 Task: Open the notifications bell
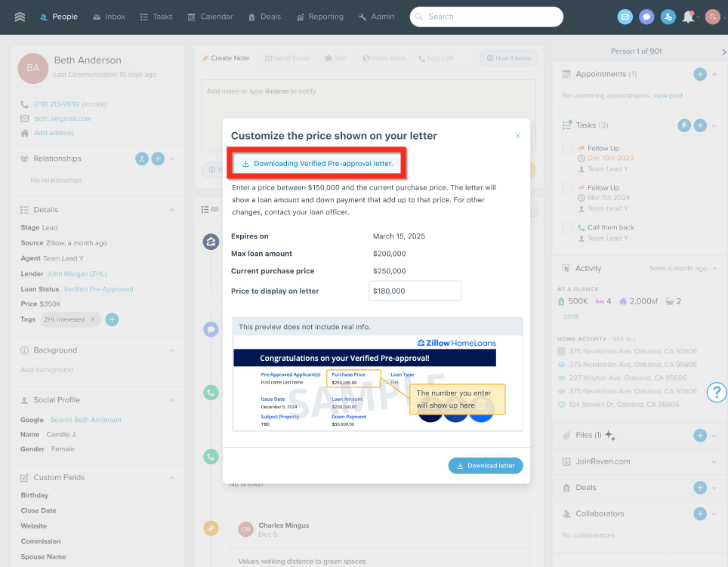tap(688, 17)
